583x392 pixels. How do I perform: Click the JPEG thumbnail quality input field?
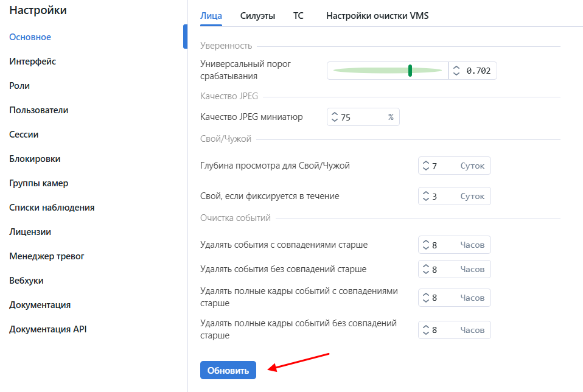pos(363,117)
